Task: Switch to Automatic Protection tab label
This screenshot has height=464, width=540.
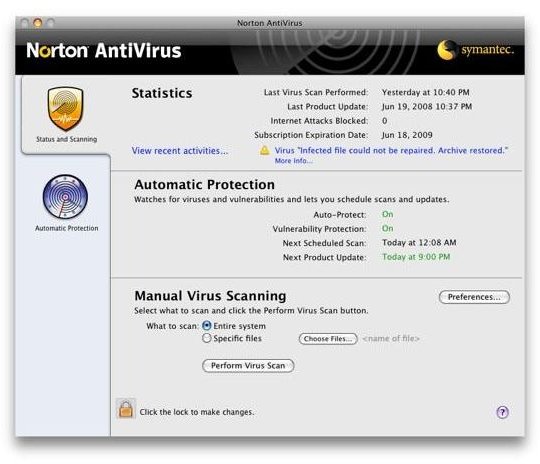Action: click(x=66, y=228)
